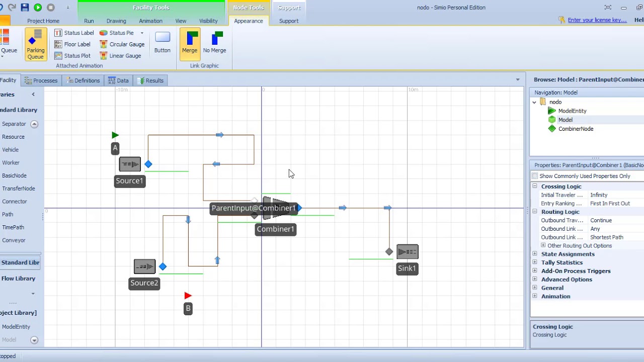Collapse the Crossing Logic property group
This screenshot has width=644, height=362.
[535, 187]
